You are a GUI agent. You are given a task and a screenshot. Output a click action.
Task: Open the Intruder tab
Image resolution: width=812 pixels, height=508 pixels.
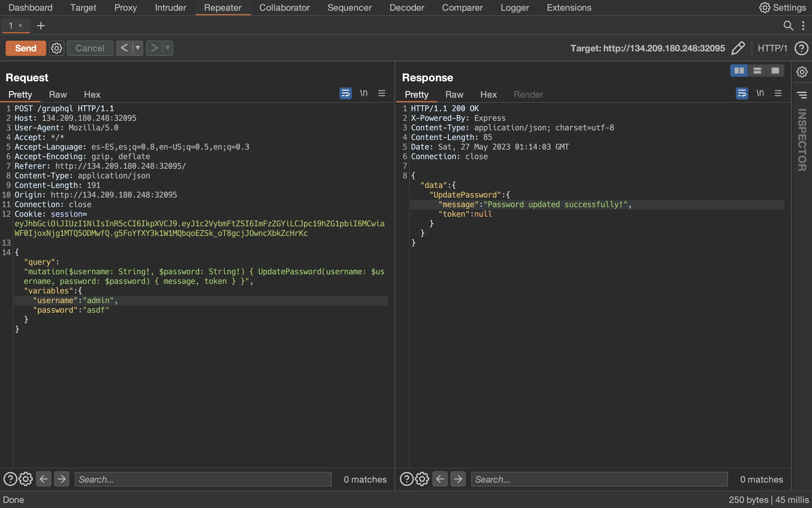tap(171, 7)
